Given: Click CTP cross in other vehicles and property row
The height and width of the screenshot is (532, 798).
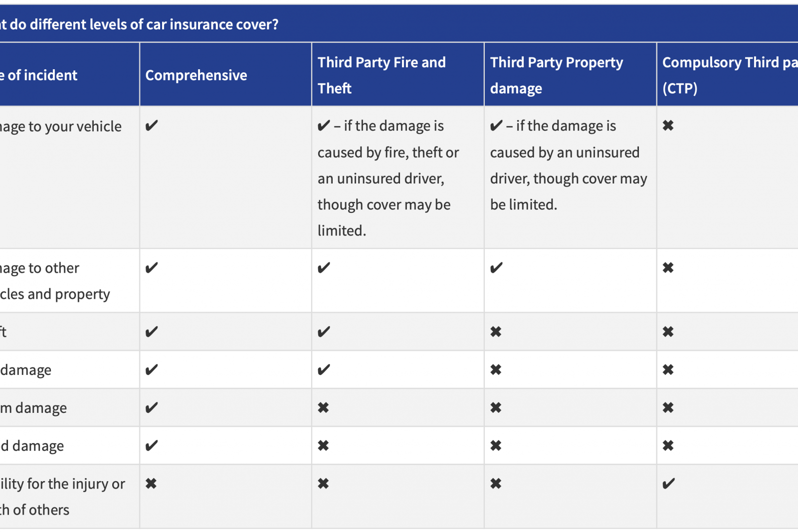Looking at the screenshot, I should (668, 268).
